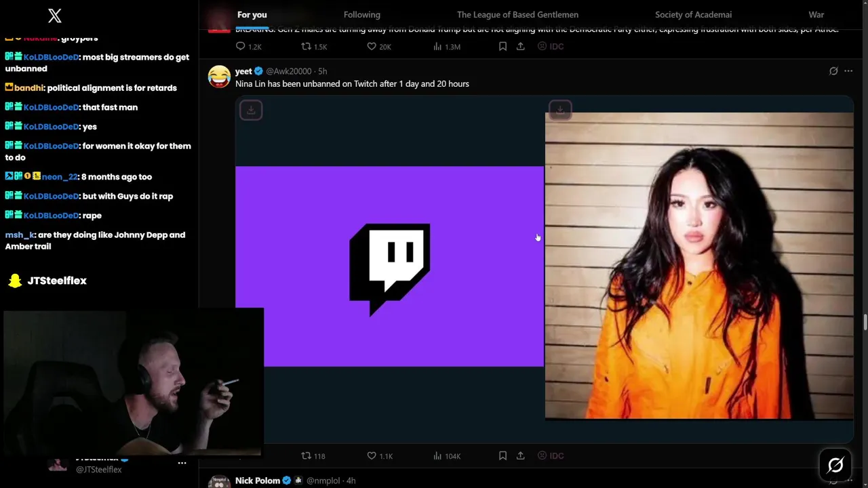Screen dimensions: 868x488
Task: Open the @nmplol handle link
Action: point(323,481)
